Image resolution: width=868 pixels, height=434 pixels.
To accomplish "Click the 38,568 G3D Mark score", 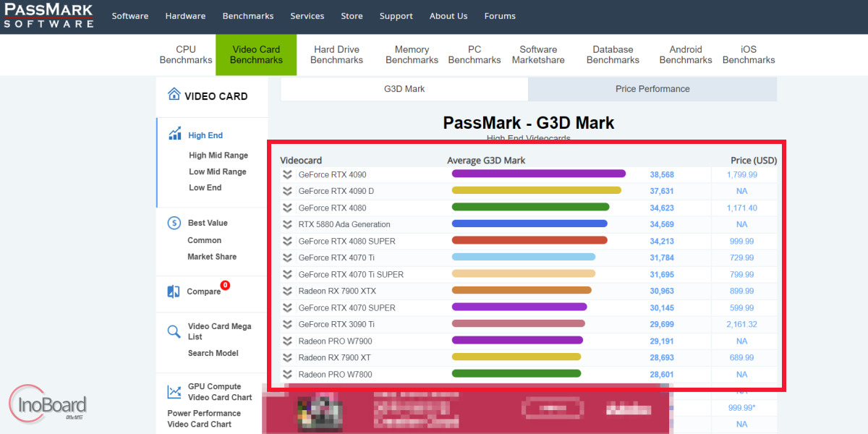I will click(662, 174).
